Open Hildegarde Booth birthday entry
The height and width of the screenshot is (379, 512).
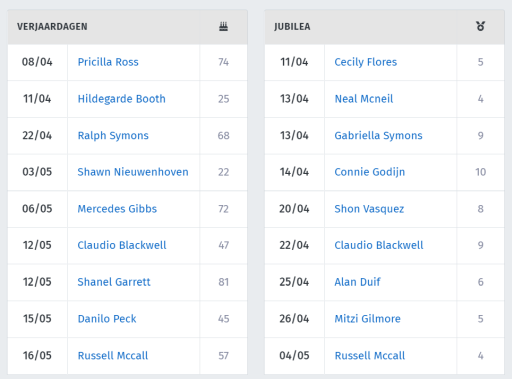(x=122, y=99)
